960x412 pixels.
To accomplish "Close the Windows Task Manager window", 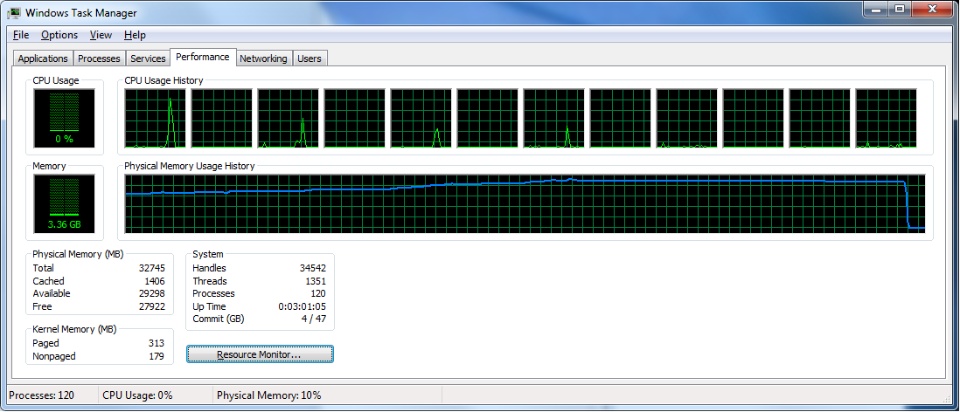I will tap(933, 9).
